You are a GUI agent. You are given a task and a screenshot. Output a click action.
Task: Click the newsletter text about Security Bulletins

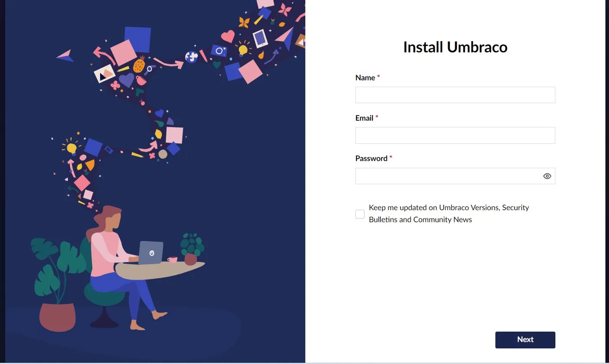click(449, 213)
